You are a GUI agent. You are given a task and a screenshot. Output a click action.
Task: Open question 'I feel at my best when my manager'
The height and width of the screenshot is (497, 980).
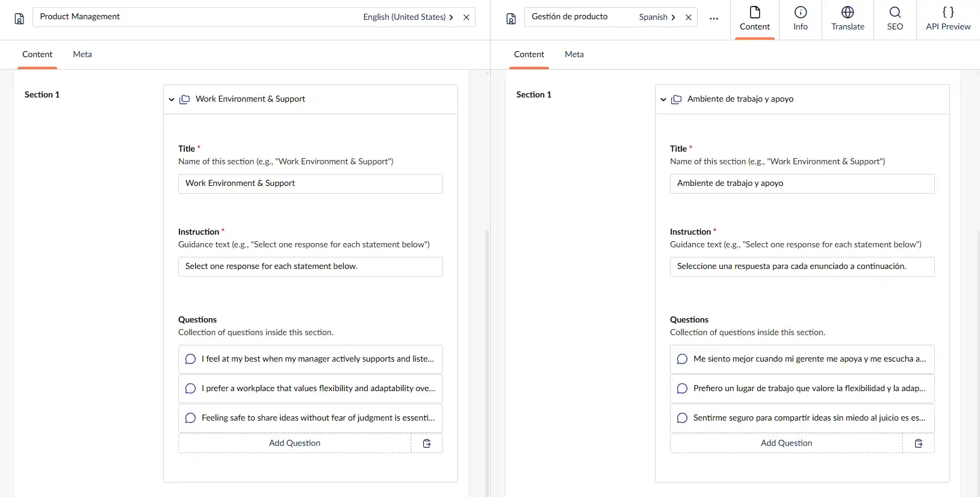pos(311,359)
